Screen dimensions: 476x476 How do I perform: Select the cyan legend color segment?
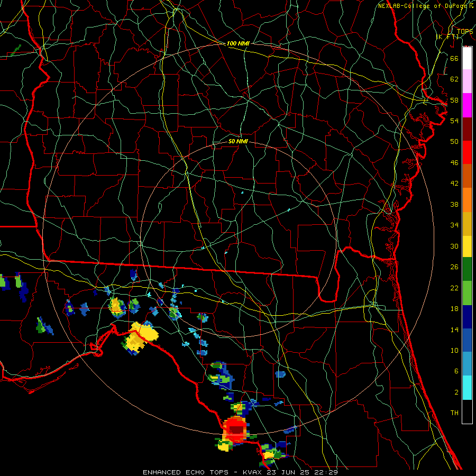click(x=467, y=388)
